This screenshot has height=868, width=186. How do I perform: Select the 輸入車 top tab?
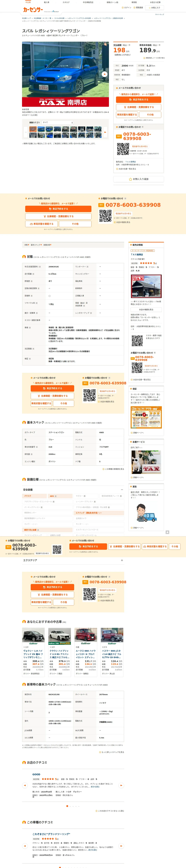pos(47,2)
